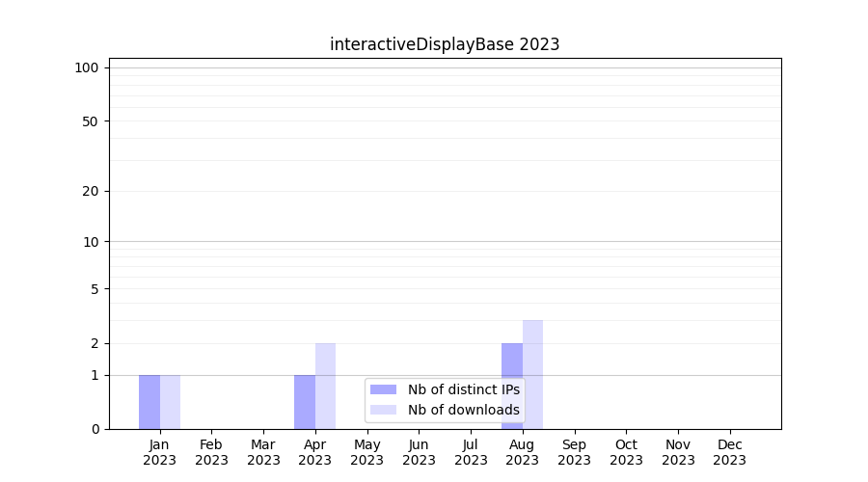Pick the August downloads bar
Viewport: 868px width, 482px height.
point(532,357)
